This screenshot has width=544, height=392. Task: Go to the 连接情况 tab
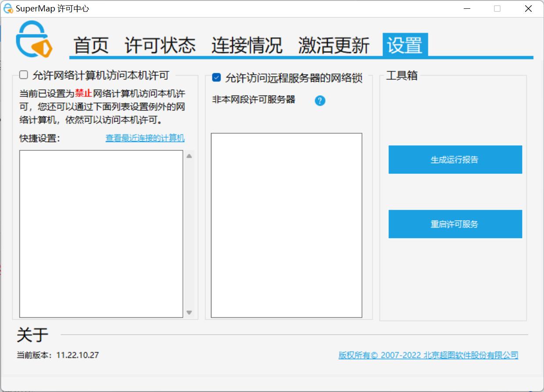[x=247, y=45]
